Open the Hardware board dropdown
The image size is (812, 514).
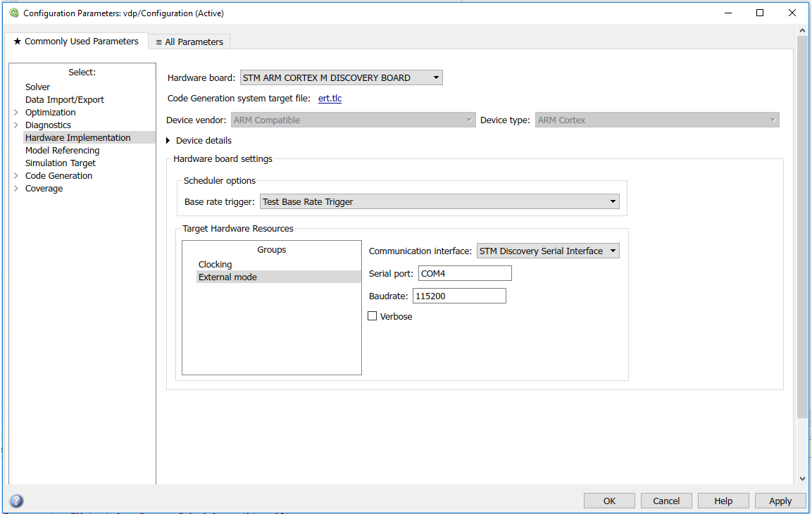point(342,78)
